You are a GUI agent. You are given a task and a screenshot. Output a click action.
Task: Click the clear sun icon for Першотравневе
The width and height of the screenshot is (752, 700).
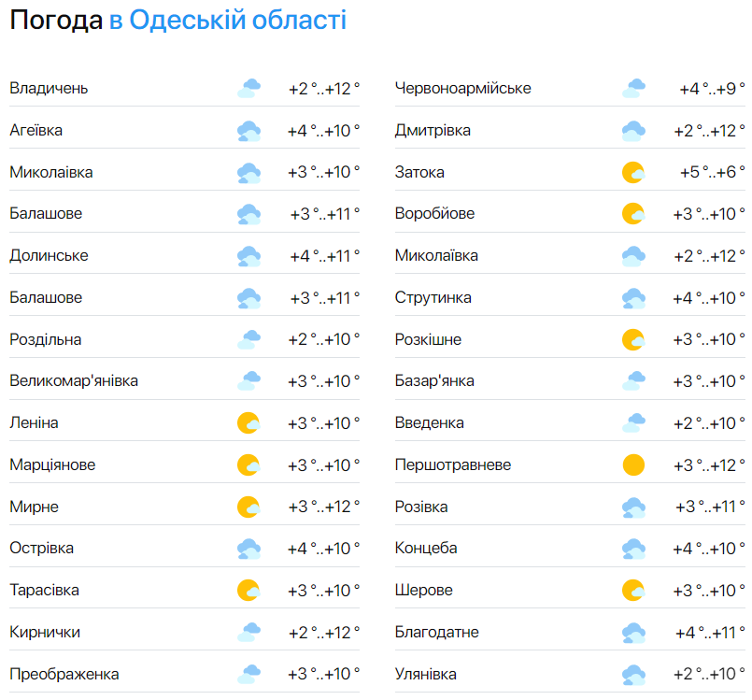[633, 464]
